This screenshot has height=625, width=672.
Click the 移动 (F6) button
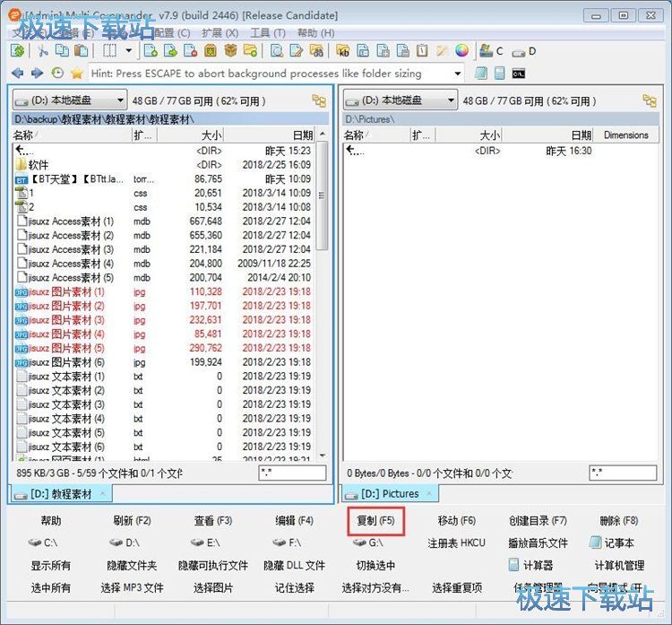pyautogui.click(x=457, y=521)
